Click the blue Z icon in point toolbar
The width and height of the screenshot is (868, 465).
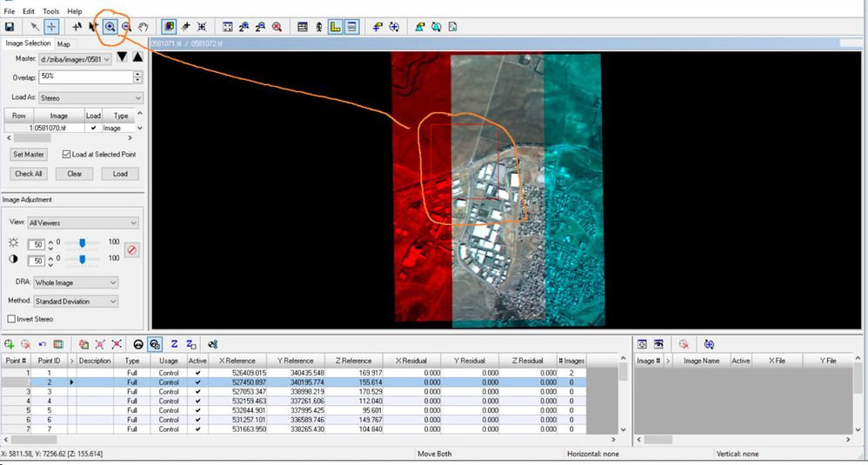[x=174, y=344]
